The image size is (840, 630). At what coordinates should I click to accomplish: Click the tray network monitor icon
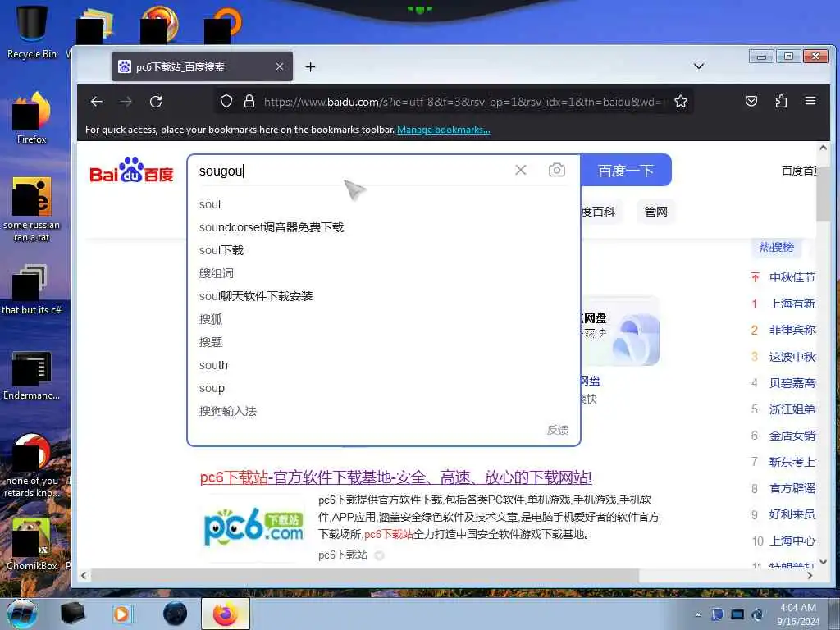coord(737,614)
